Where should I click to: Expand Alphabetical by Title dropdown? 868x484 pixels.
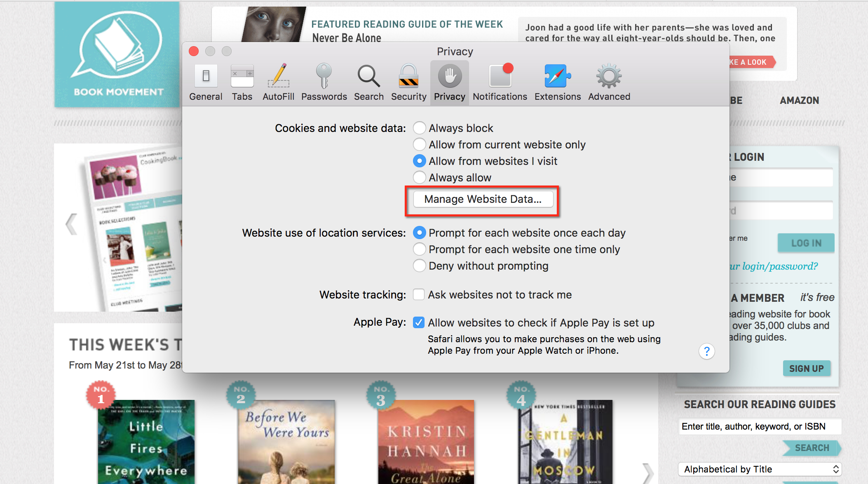coord(759,469)
